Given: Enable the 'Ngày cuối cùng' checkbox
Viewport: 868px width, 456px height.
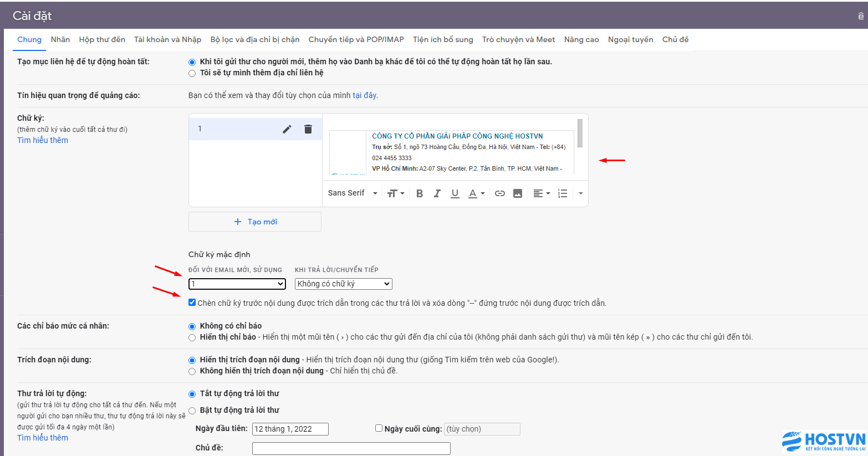Looking at the screenshot, I should [379, 428].
